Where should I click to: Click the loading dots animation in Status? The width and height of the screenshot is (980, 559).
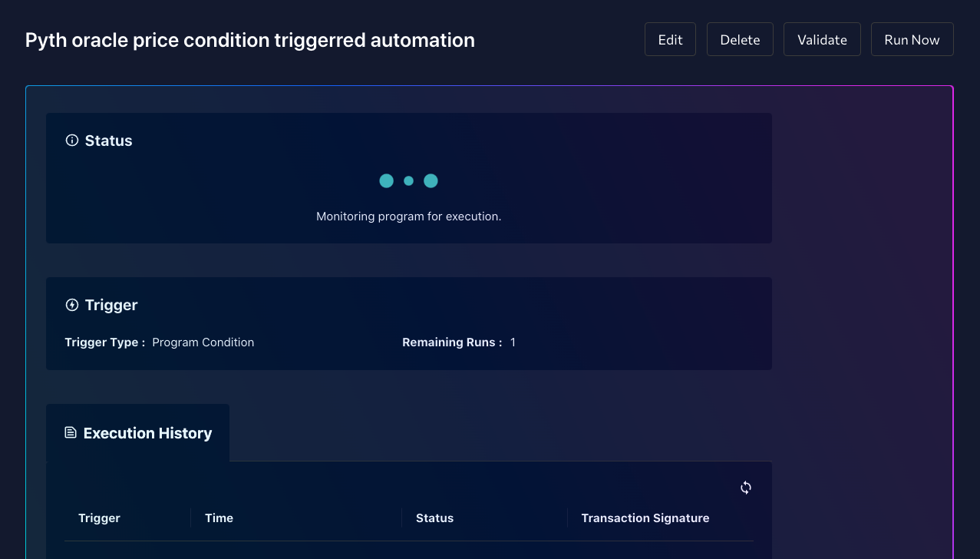point(408,180)
